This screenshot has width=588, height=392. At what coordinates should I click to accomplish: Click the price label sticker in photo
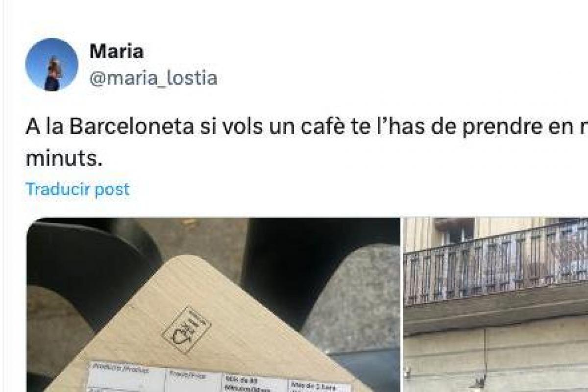[220, 377]
